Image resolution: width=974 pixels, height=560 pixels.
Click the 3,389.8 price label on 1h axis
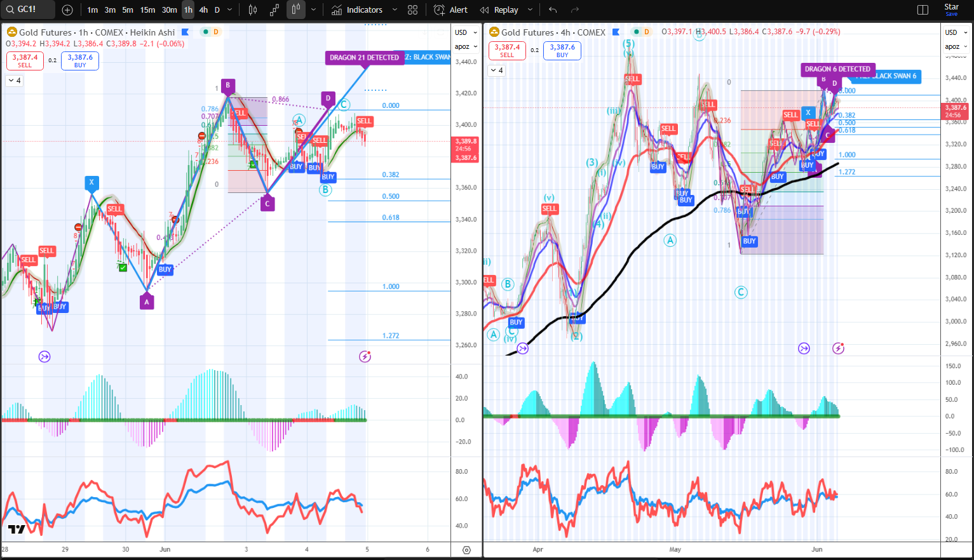[x=466, y=141]
